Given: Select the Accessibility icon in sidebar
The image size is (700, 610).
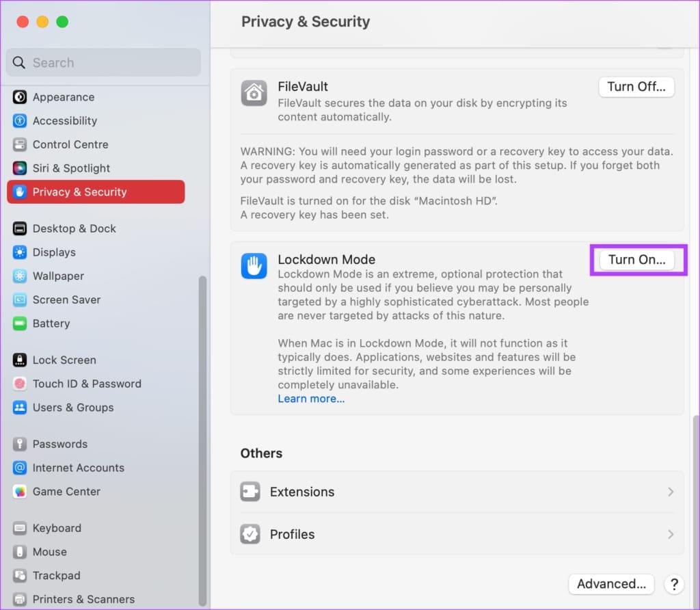Looking at the screenshot, I should [x=20, y=121].
